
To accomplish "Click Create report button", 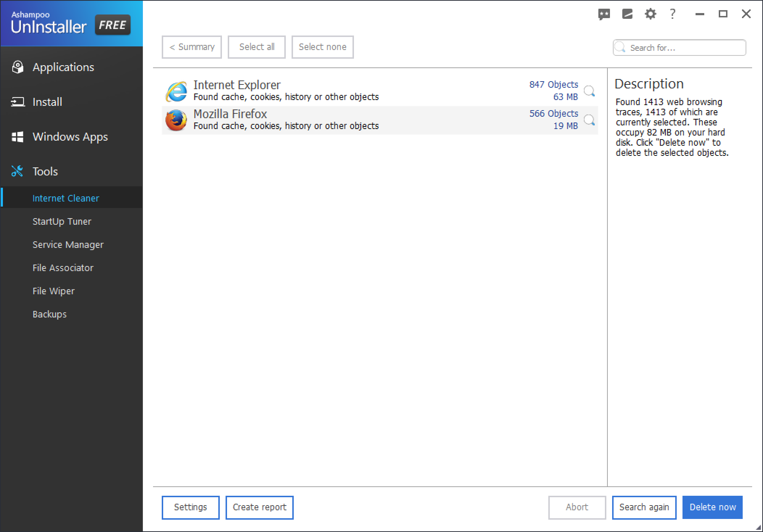I will (x=260, y=507).
